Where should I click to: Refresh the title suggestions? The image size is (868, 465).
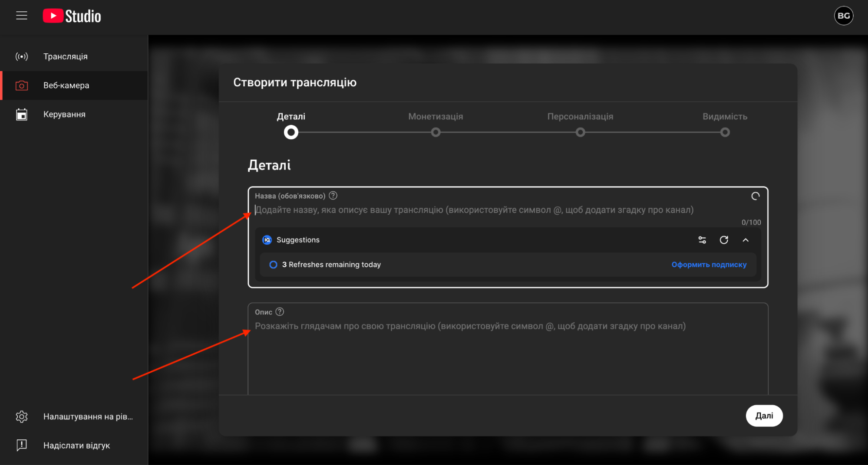point(724,240)
